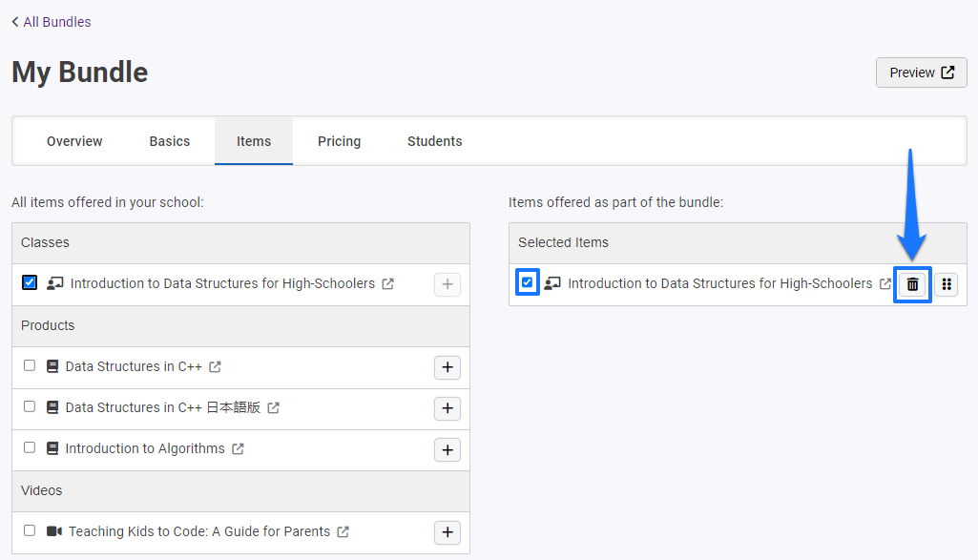Viewport: 978px width, 560px height.
Task: Click 'Items offered as part of the bundle:' label
Action: pyautogui.click(x=615, y=202)
